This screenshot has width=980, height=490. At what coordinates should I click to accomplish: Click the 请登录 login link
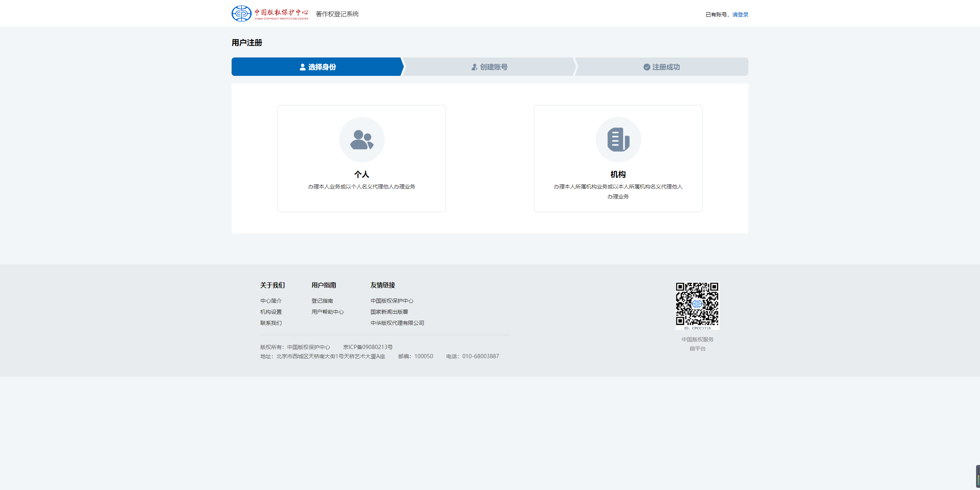pos(740,15)
